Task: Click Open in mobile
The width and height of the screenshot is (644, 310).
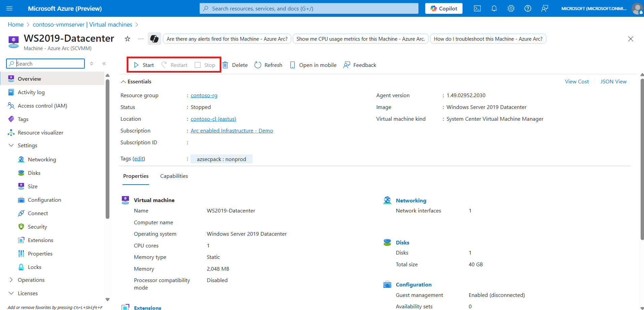Action: 313,65
